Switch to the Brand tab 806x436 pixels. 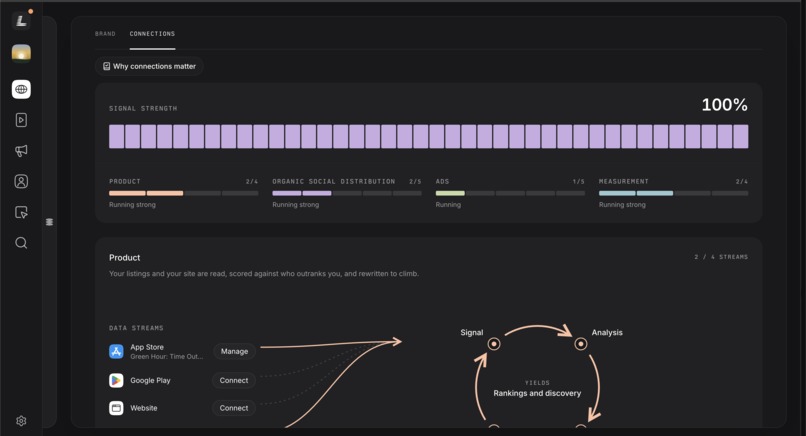(105, 34)
